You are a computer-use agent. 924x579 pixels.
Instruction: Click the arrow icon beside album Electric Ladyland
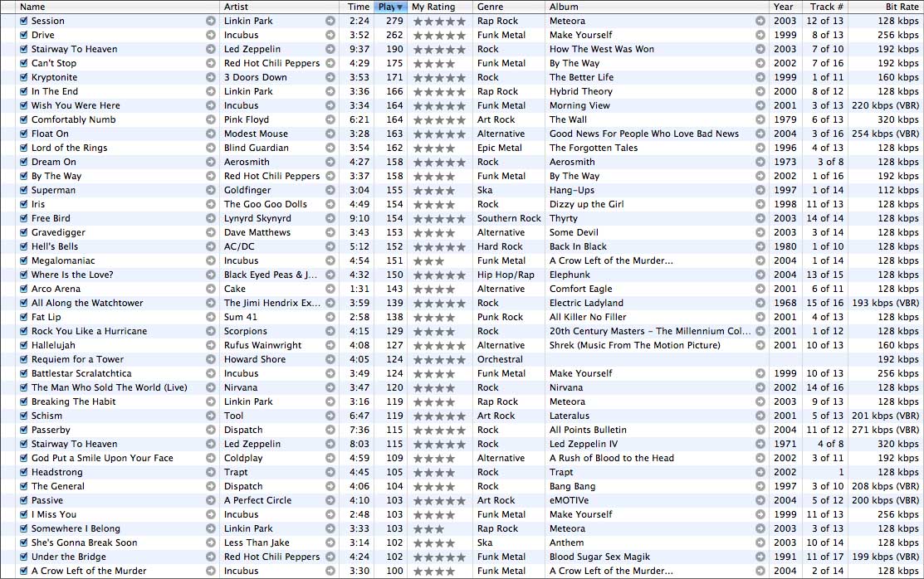[x=760, y=303]
